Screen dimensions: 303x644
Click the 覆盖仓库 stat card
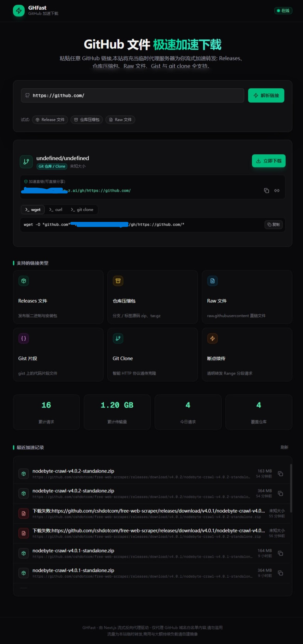259,412
